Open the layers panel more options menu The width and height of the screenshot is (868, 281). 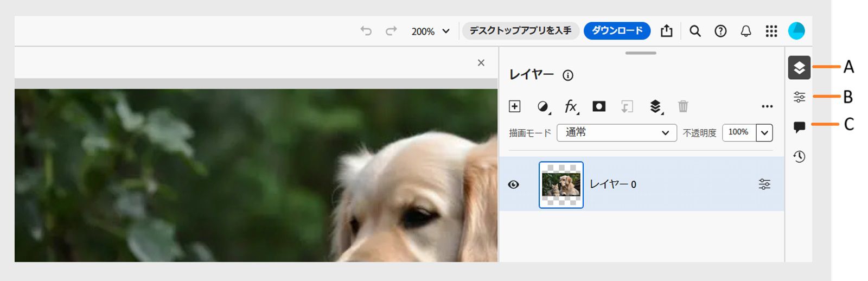(x=767, y=106)
